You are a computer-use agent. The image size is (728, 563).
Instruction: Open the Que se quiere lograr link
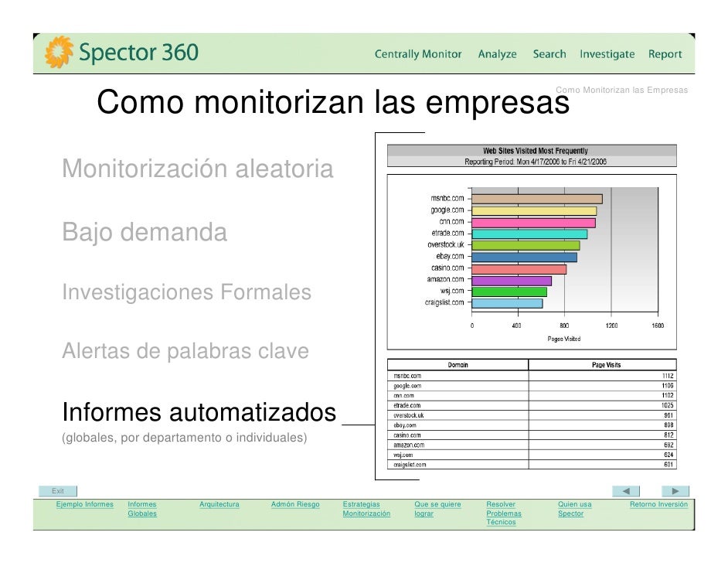(x=437, y=509)
